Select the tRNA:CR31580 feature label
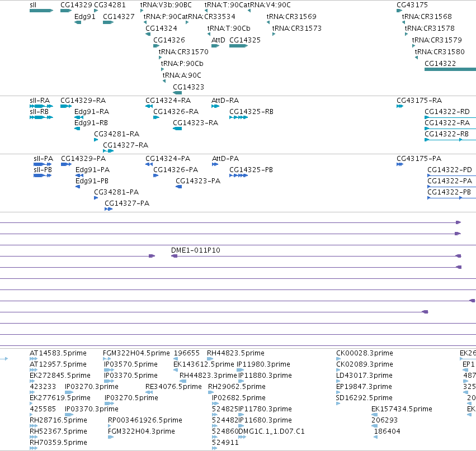Screen dimensions: 476x451 (x=440, y=52)
